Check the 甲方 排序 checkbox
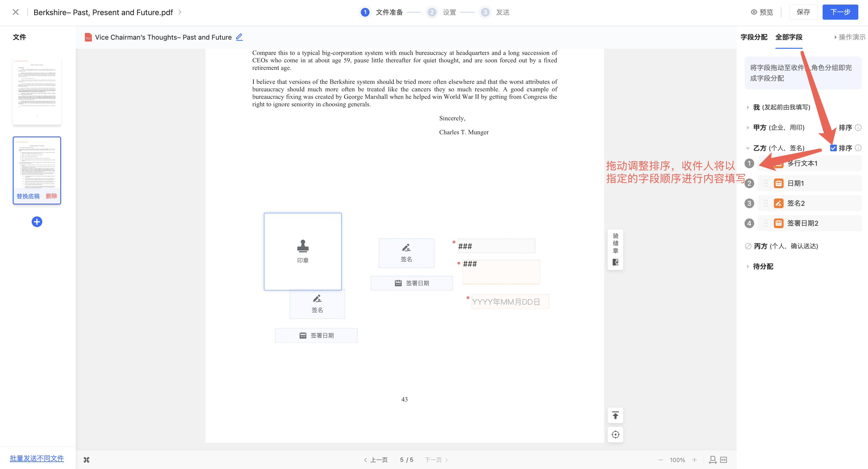 tap(833, 127)
